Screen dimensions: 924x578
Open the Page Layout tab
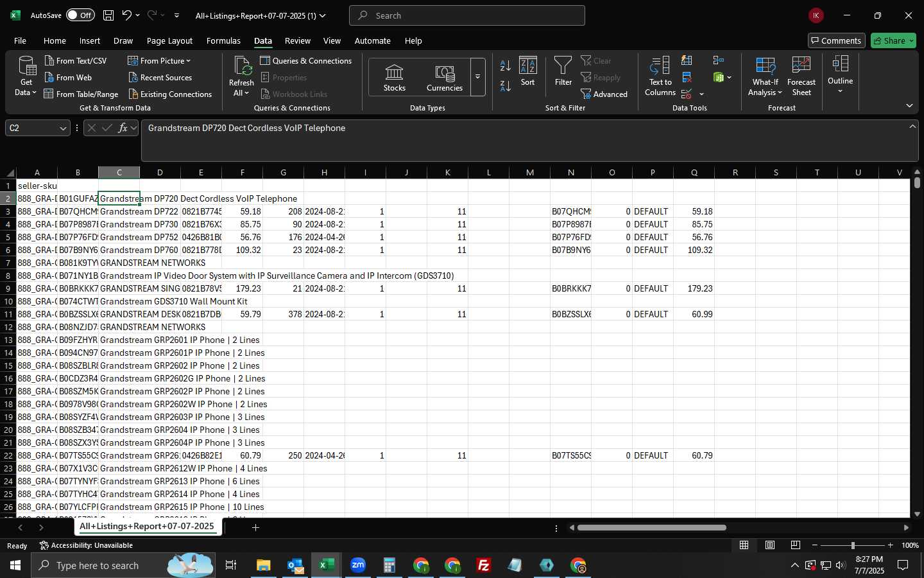click(169, 40)
